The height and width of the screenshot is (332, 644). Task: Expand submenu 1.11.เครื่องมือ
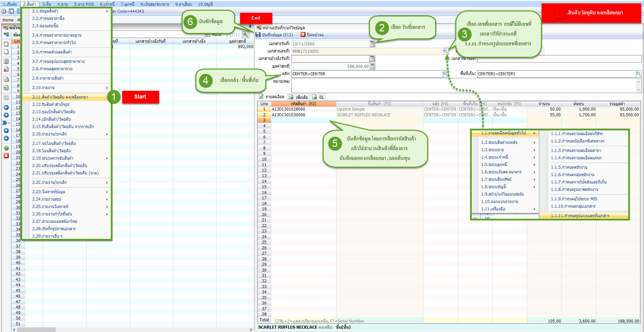(534, 209)
